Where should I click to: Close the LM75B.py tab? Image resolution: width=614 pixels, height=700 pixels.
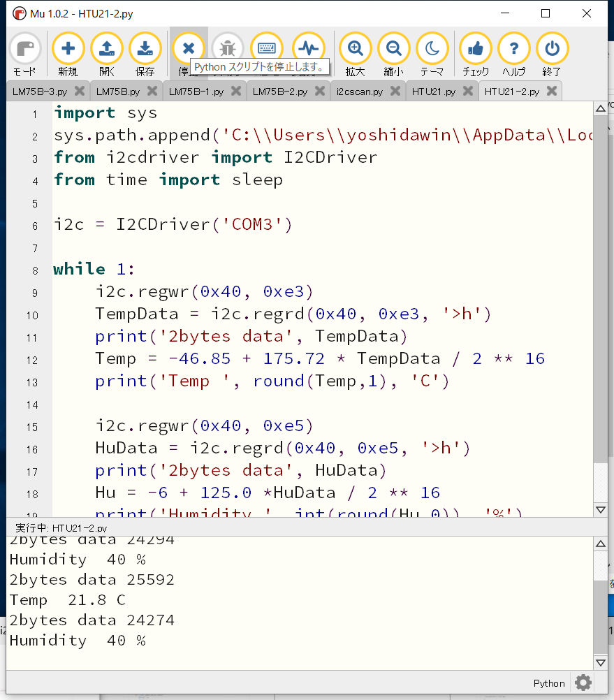point(152,91)
